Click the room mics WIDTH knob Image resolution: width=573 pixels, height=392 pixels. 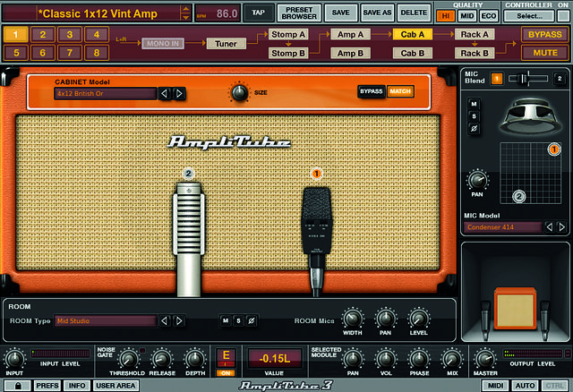(353, 319)
